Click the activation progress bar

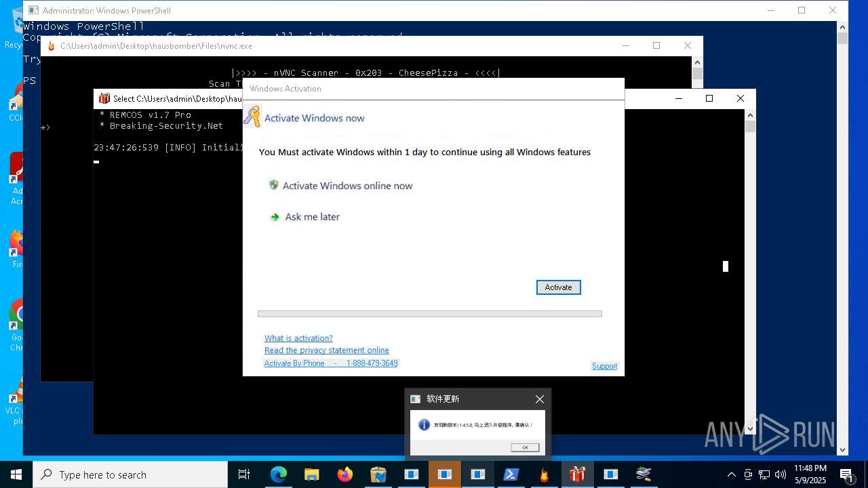pos(429,314)
